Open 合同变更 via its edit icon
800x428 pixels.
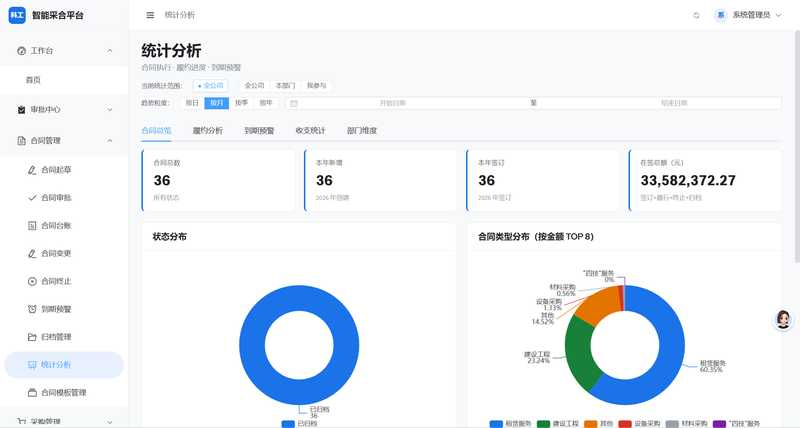pyautogui.click(x=32, y=254)
